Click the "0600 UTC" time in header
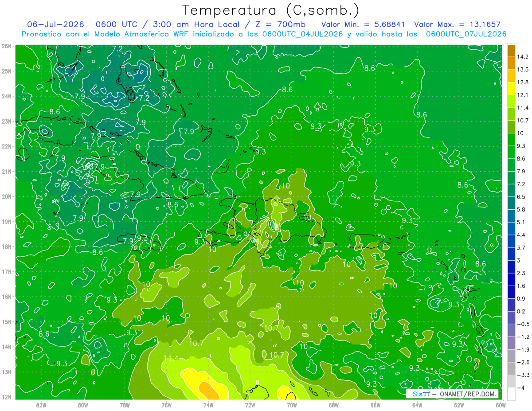 point(117,24)
